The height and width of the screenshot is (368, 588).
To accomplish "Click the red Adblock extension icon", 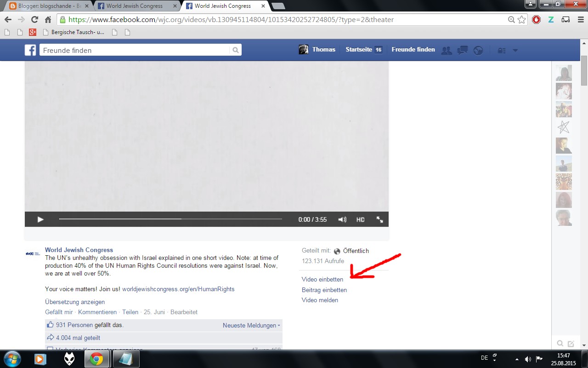I will pyautogui.click(x=536, y=20).
